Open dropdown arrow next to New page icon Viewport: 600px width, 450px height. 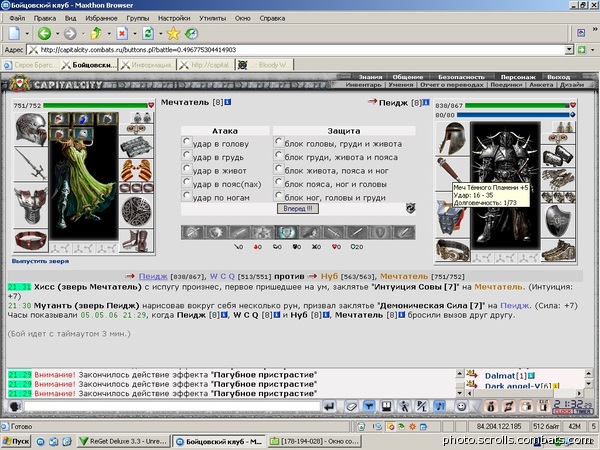coord(27,34)
